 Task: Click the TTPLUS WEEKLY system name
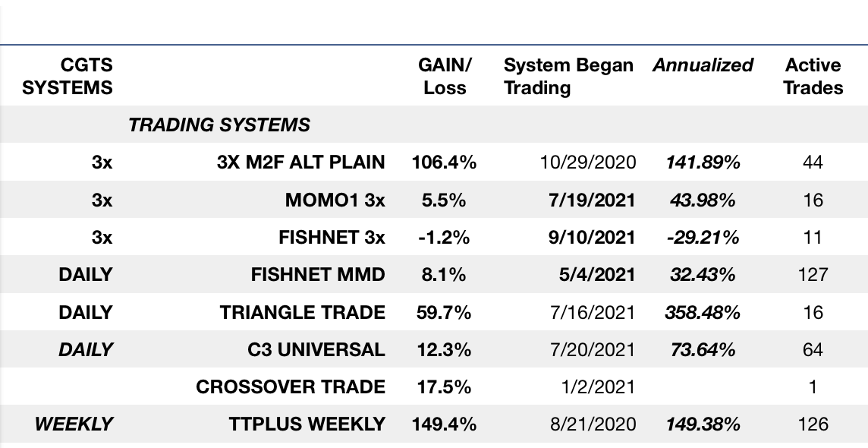(307, 424)
